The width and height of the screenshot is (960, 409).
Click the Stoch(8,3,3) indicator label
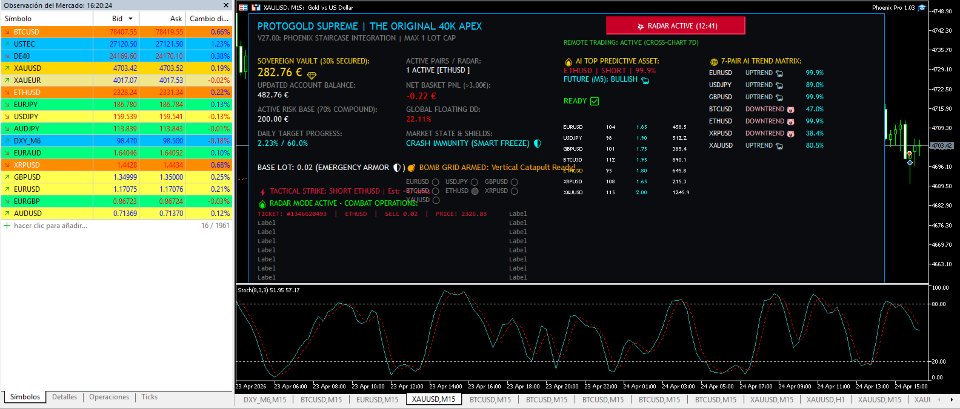tap(269, 290)
